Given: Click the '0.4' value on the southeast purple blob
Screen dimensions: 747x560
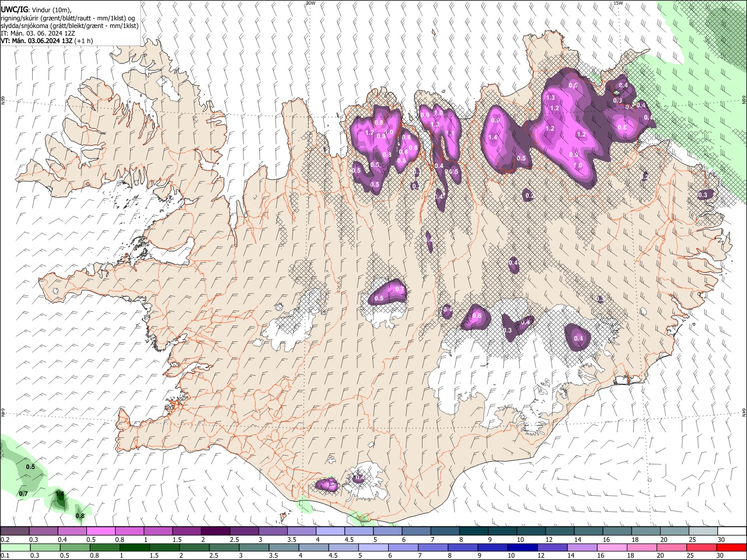Looking at the screenshot, I should (578, 338).
